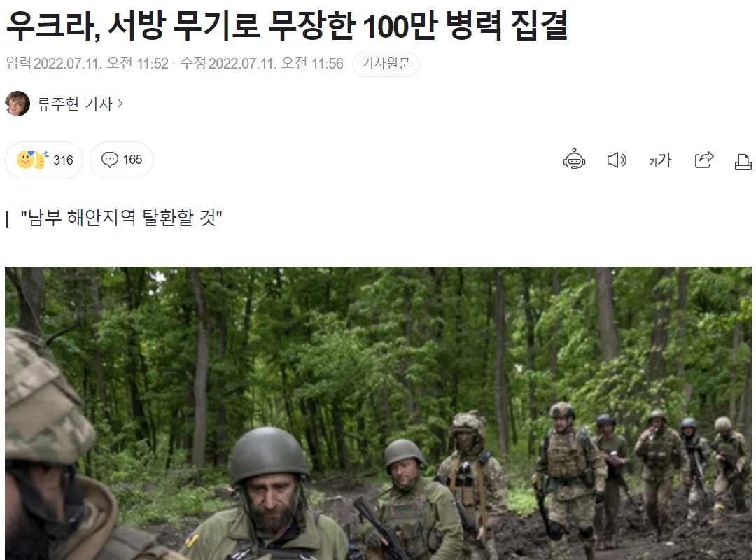Click the comment speech bubble icon
Image resolution: width=756 pixels, height=560 pixels.
point(109,160)
